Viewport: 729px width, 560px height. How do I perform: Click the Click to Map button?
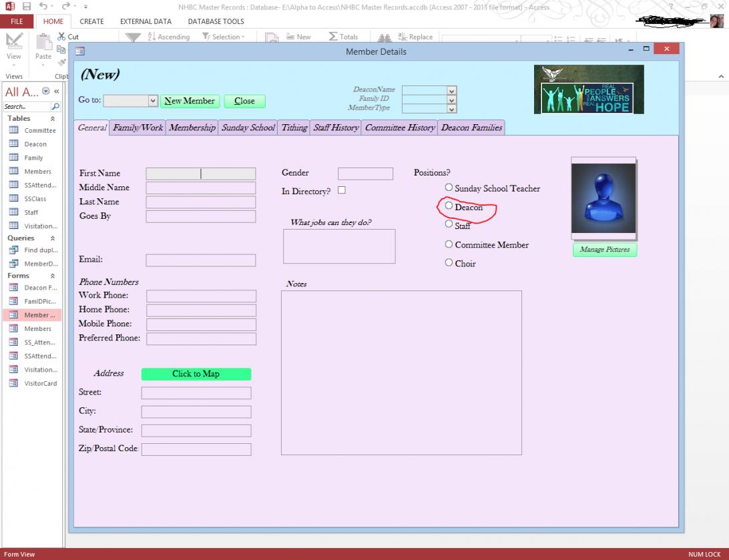(x=196, y=374)
